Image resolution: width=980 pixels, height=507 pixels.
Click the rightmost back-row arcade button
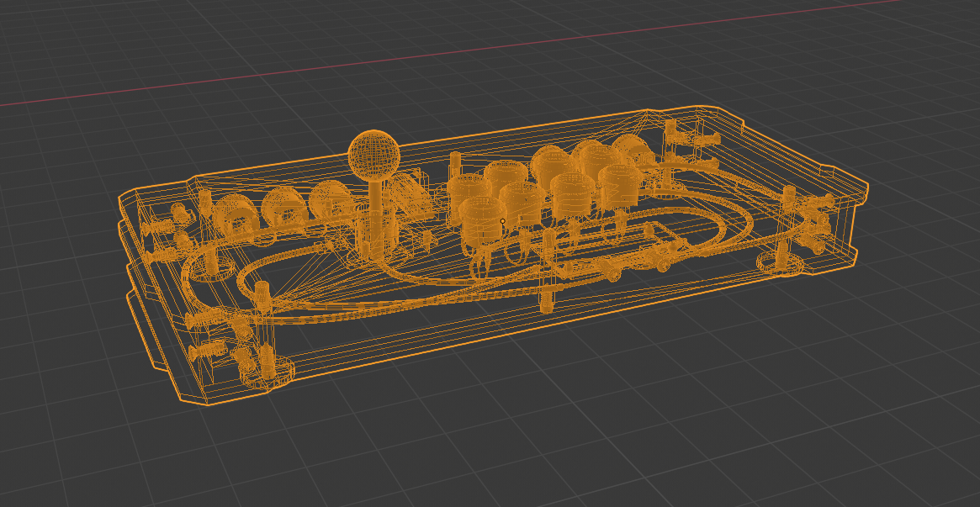coord(631,150)
